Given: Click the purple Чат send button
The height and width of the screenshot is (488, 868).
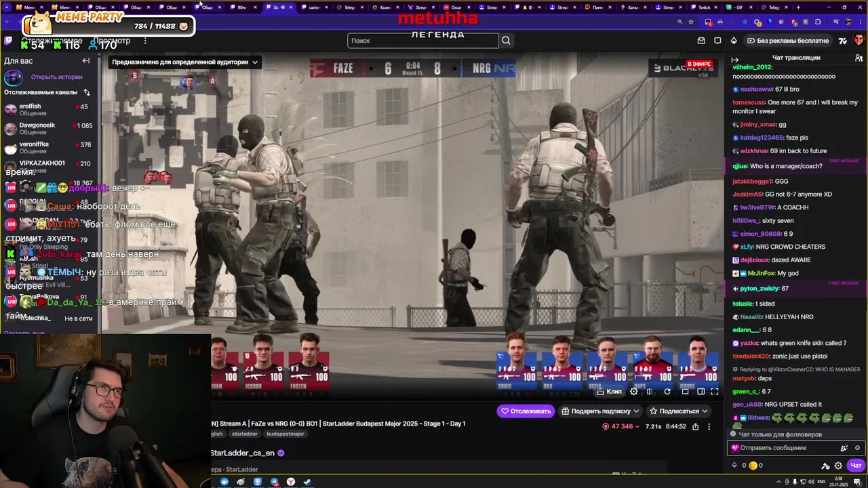Looking at the screenshot, I should pos(856,466).
